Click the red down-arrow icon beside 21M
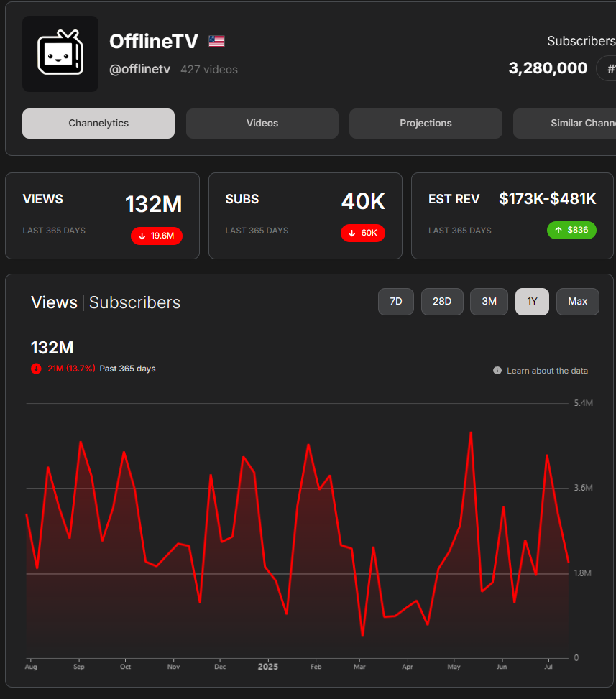The image size is (616, 699). click(x=36, y=369)
